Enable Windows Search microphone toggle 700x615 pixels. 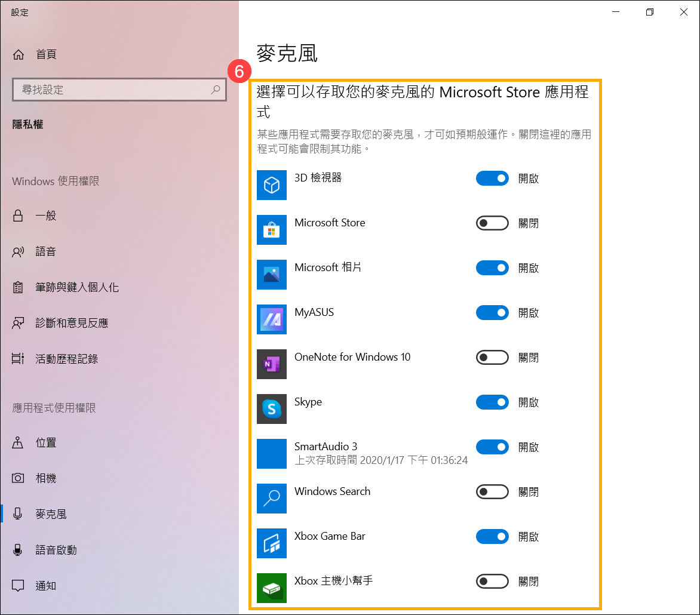492,492
